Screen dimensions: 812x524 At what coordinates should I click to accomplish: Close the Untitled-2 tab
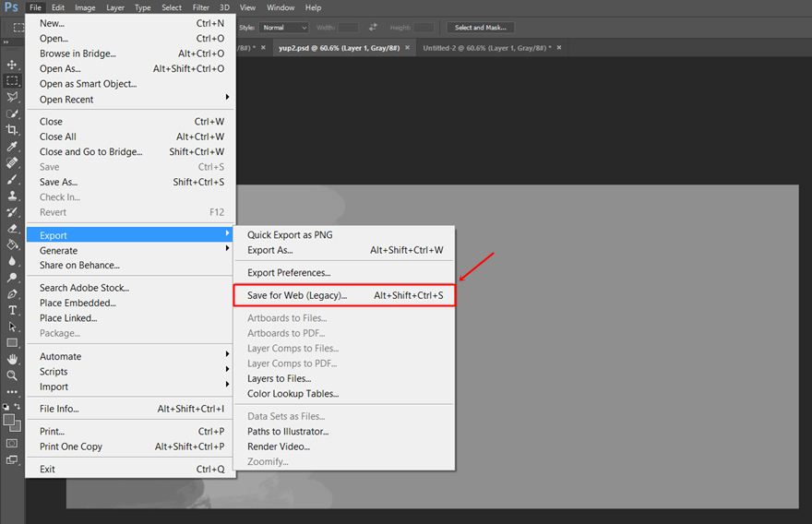[x=559, y=48]
